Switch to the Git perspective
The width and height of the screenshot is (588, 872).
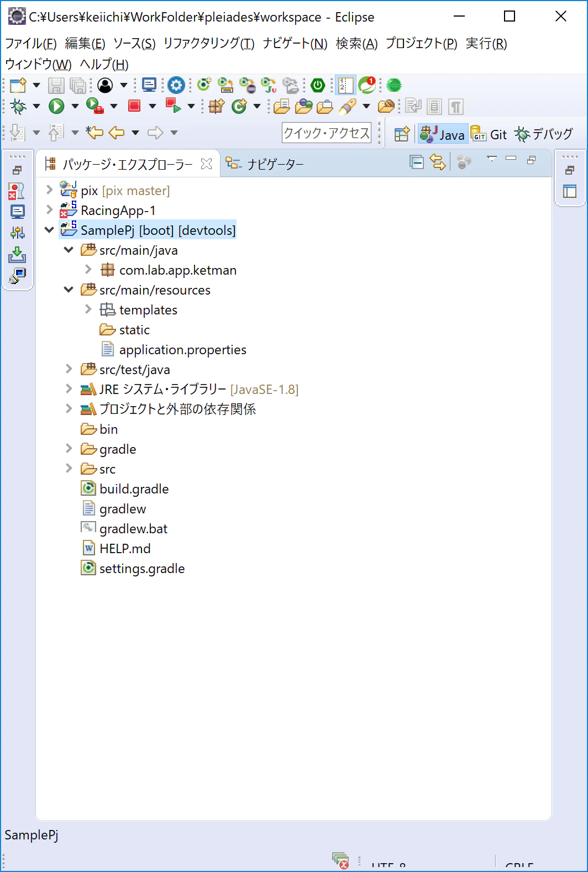tap(489, 134)
